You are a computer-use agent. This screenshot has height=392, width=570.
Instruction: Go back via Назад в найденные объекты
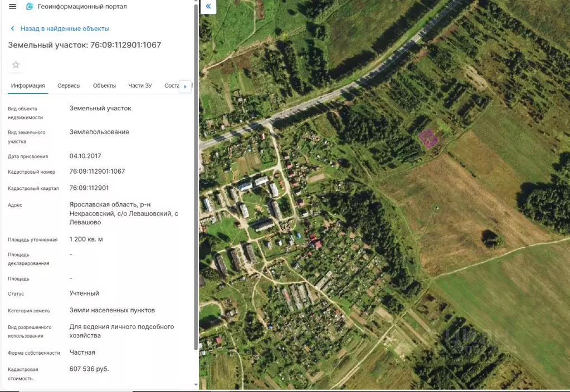[x=65, y=28]
